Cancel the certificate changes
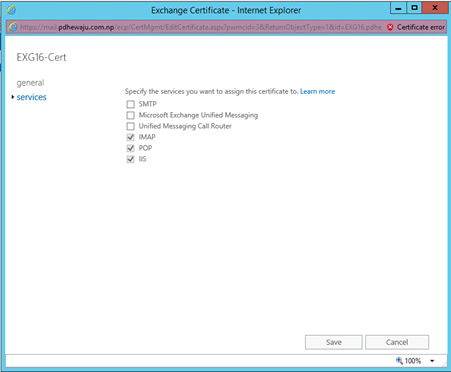Image resolution: width=451 pixels, height=372 pixels. (397, 342)
